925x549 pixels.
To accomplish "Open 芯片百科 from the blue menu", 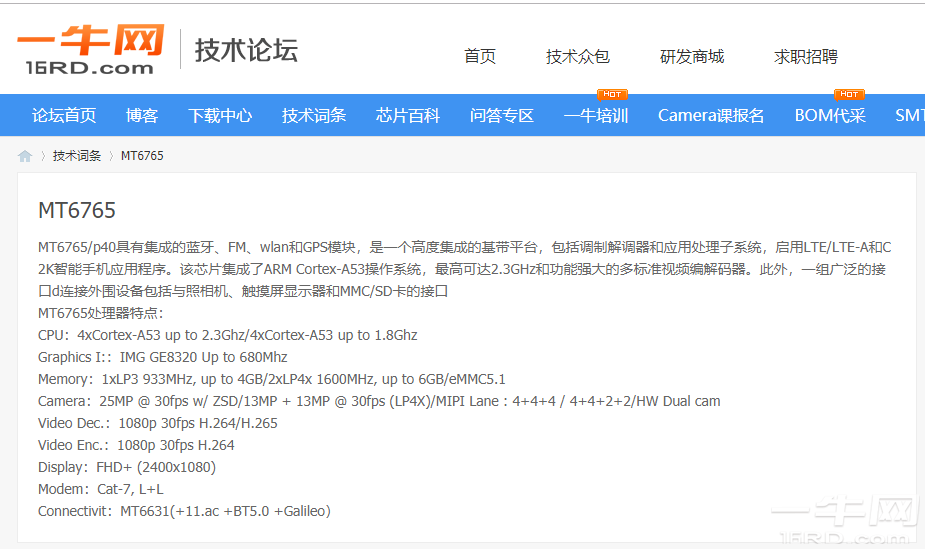I will [408, 116].
